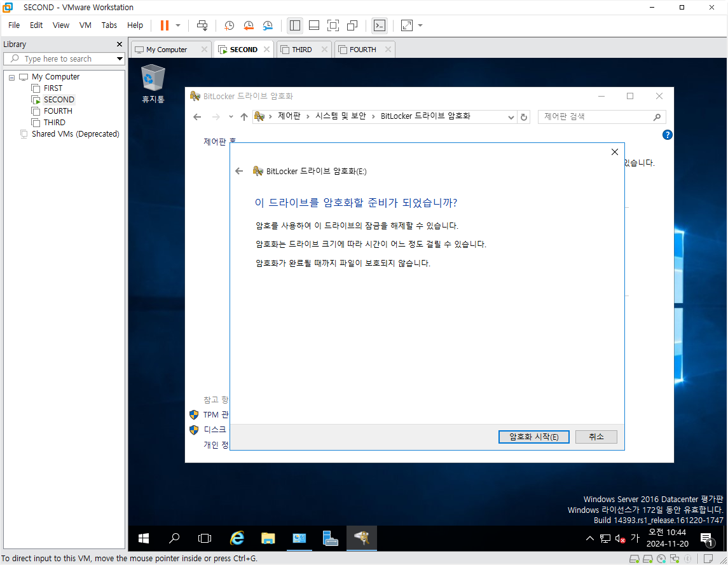728x565 pixels.
Task: Click 제어판 in the breadcrumb path
Action: pos(289,116)
